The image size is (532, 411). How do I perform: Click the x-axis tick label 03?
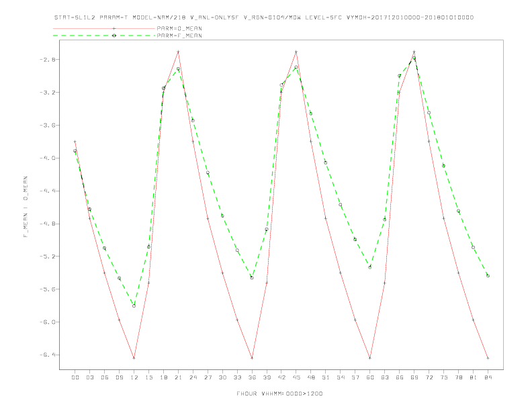point(89,377)
